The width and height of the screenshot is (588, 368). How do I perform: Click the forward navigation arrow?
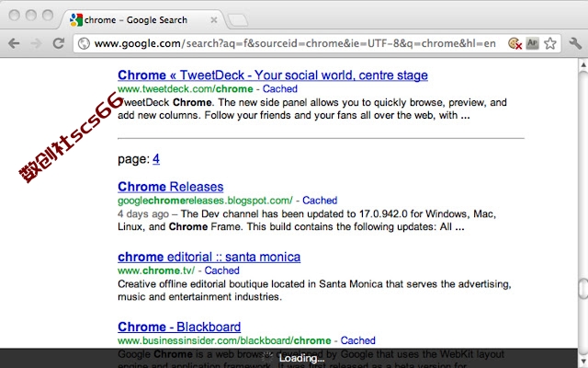[36, 43]
